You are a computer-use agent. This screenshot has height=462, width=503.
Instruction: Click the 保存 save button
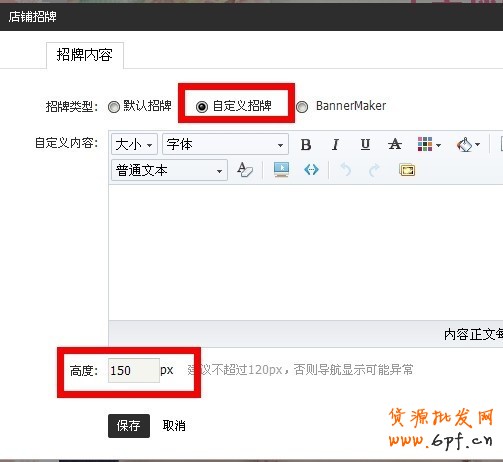[129, 426]
